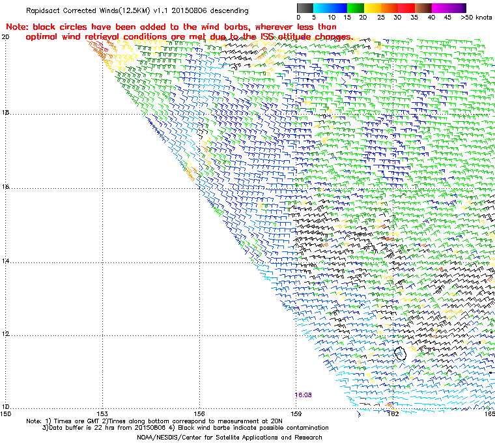The image size is (495, 448).
Task: Click the black circle marker near 162 longitude
Action: (400, 354)
